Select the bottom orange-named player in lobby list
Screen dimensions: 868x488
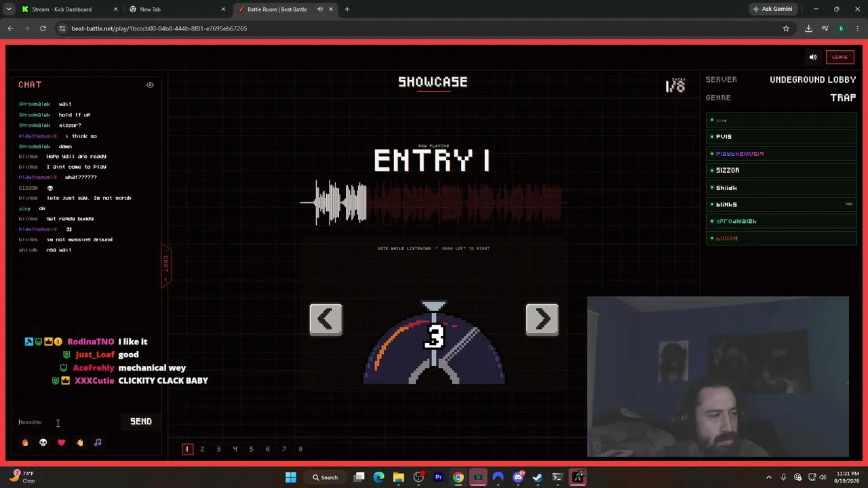(x=781, y=238)
